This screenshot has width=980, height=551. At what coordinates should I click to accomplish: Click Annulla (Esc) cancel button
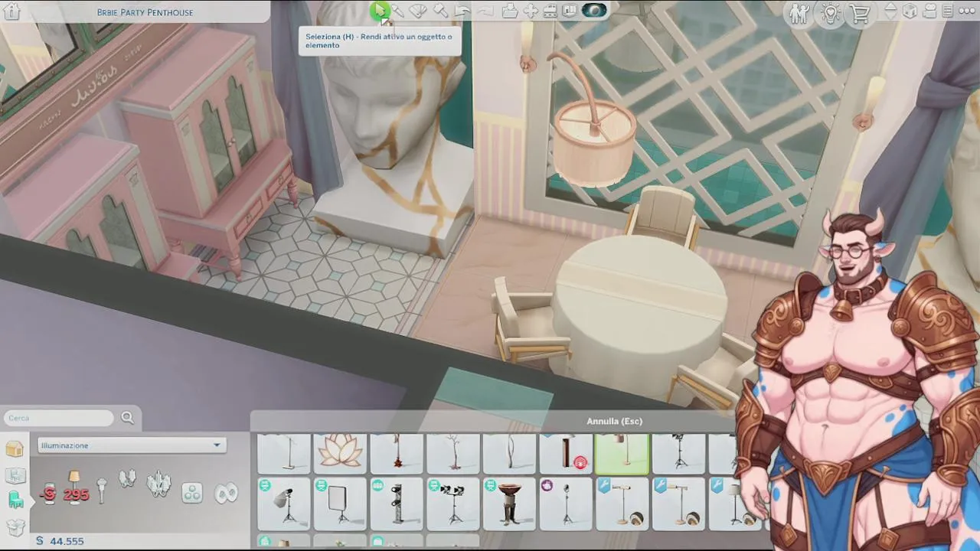tap(614, 421)
